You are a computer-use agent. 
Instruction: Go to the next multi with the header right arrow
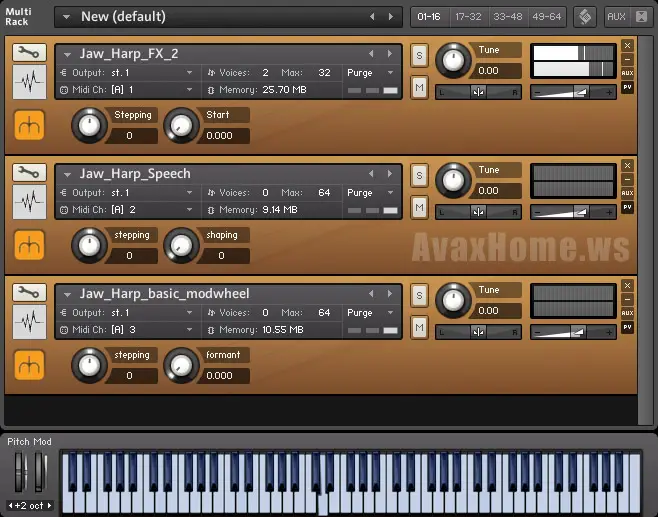(x=391, y=16)
